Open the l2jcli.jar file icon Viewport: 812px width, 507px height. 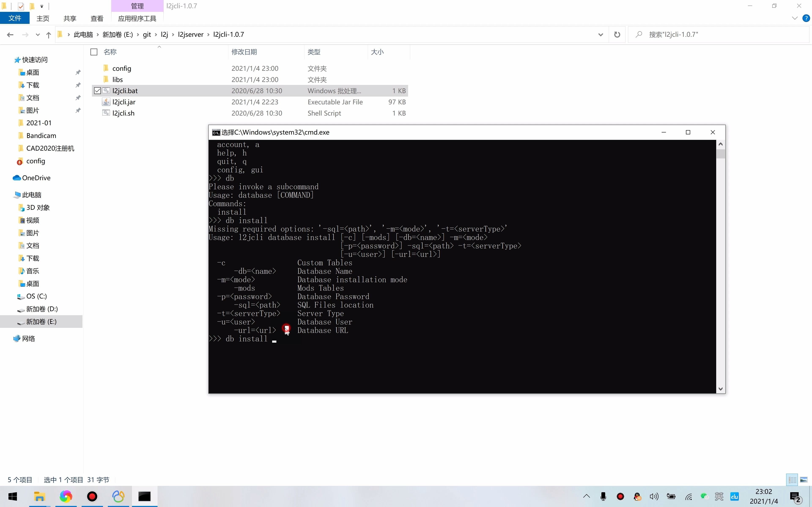(x=106, y=102)
